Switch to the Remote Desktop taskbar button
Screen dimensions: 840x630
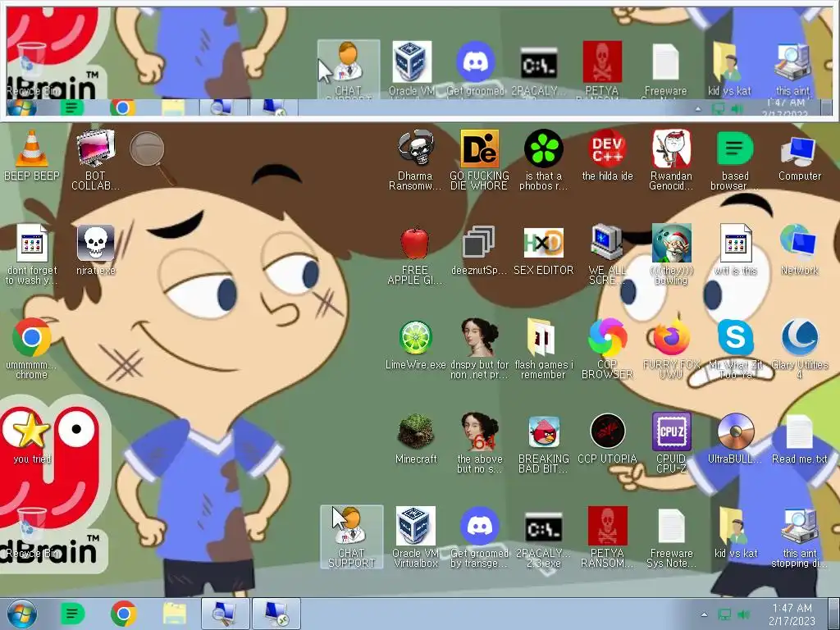coord(276,614)
